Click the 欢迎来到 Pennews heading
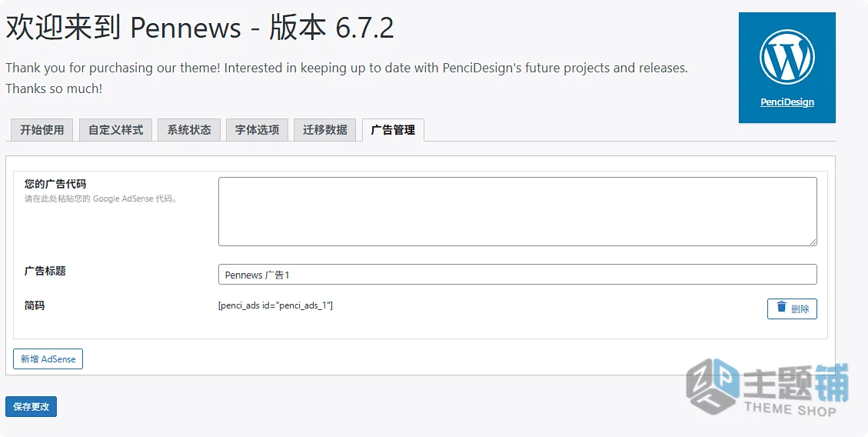The height and width of the screenshot is (437, 868). (x=200, y=28)
